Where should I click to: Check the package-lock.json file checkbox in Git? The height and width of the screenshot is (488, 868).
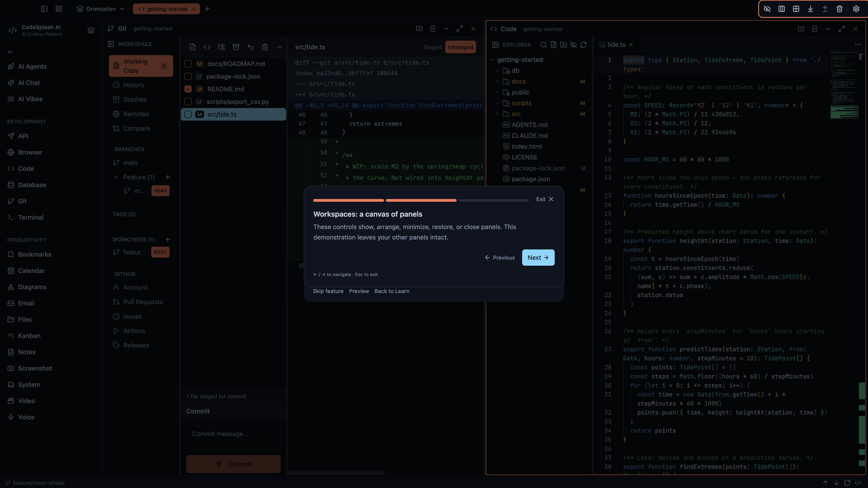tap(188, 76)
